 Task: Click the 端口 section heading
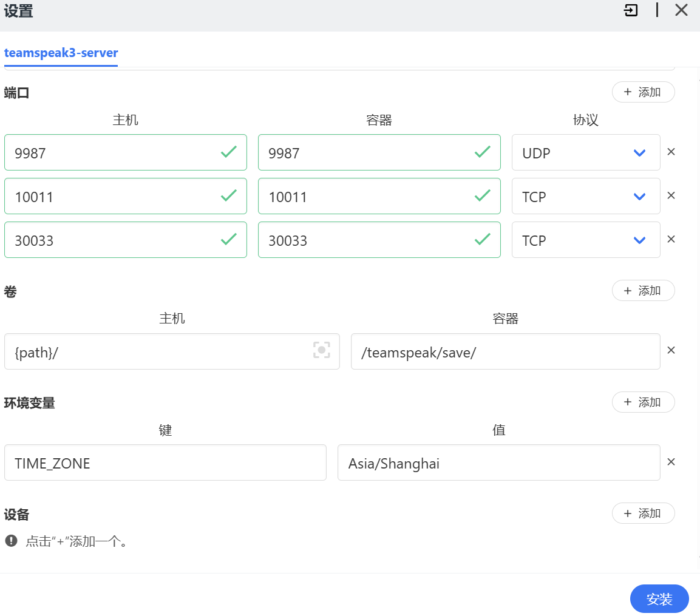[x=16, y=93]
